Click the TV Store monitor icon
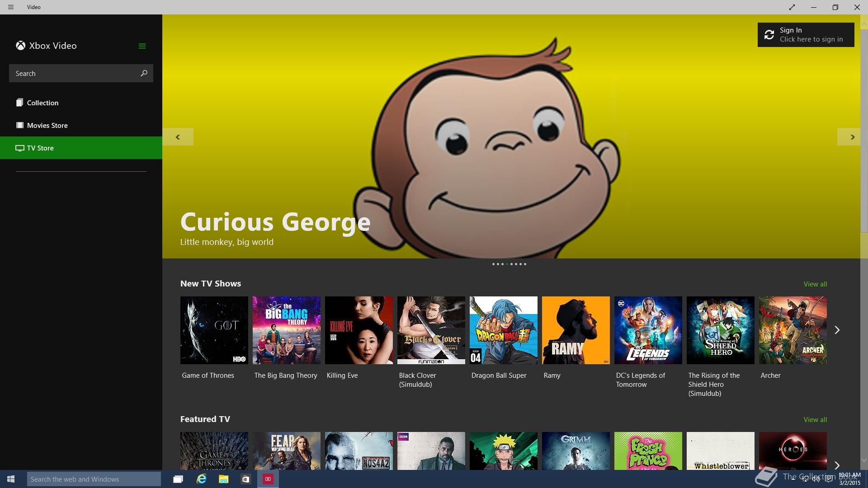 point(19,148)
